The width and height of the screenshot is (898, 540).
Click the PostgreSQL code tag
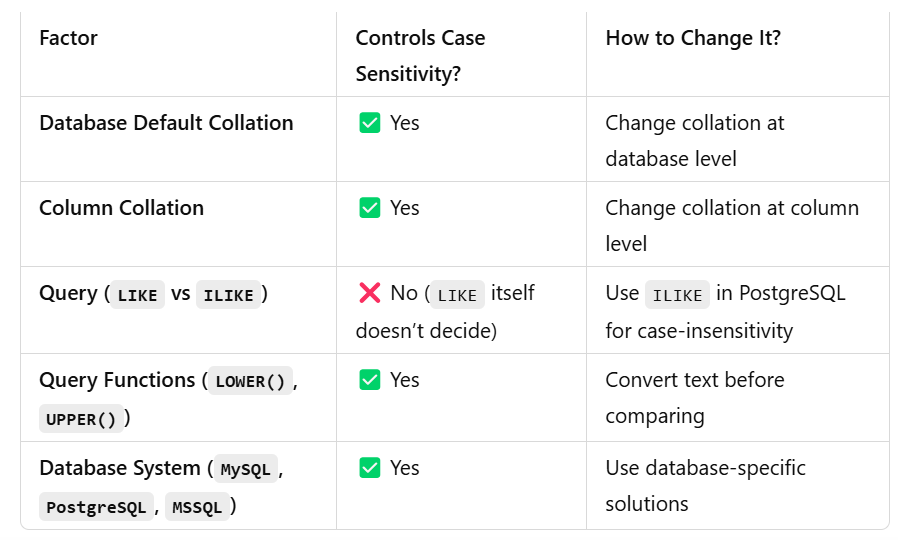[96, 507]
